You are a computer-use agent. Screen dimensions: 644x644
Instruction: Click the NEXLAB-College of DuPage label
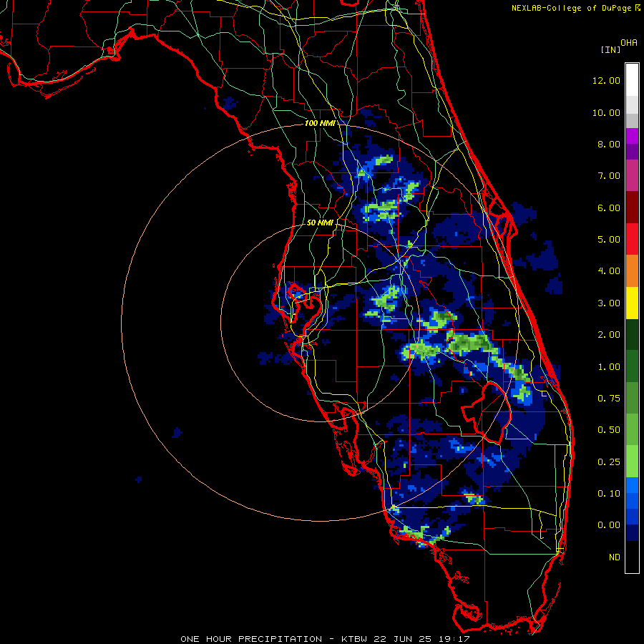point(571,8)
